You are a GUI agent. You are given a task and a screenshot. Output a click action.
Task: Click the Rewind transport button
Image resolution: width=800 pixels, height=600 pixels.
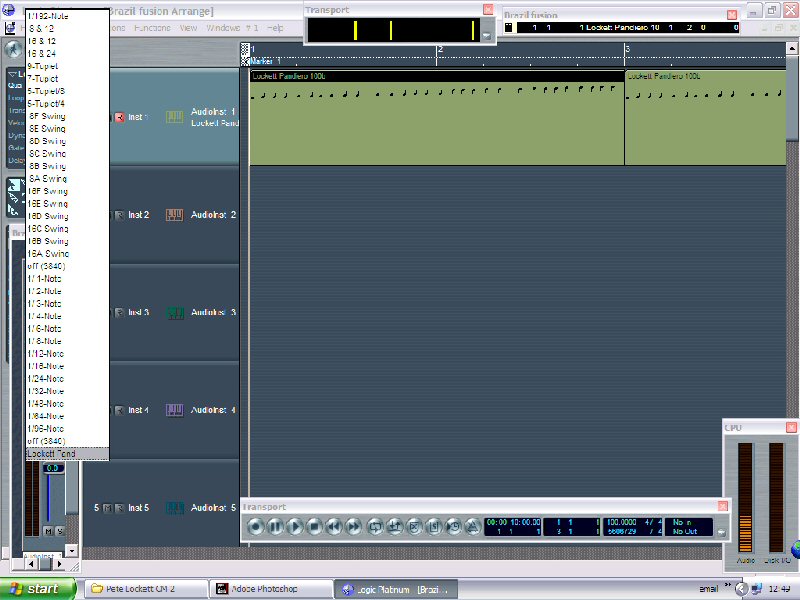click(x=334, y=526)
